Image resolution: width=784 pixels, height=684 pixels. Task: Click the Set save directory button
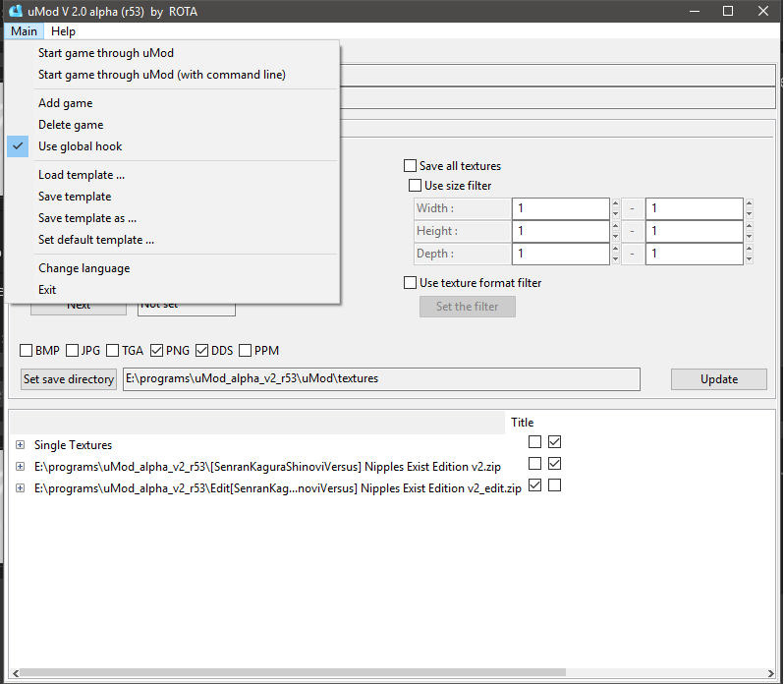point(69,379)
